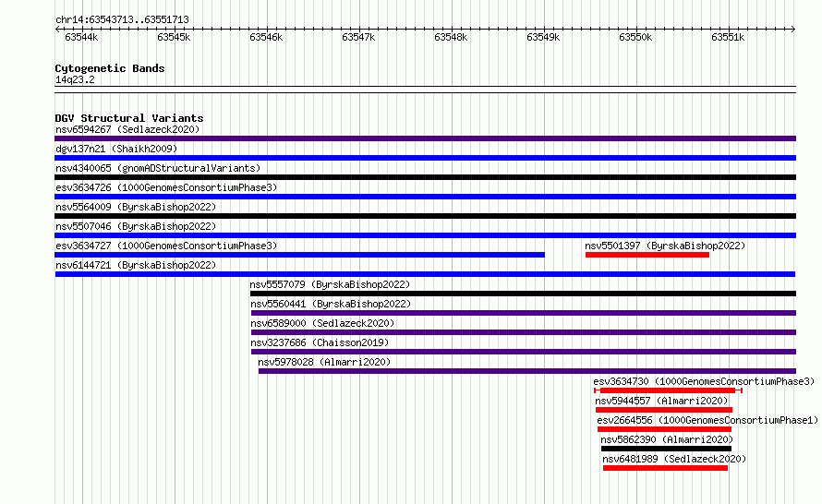Click the blue bar under esv3634726
This screenshot has width=822, height=504.
(x=425, y=197)
